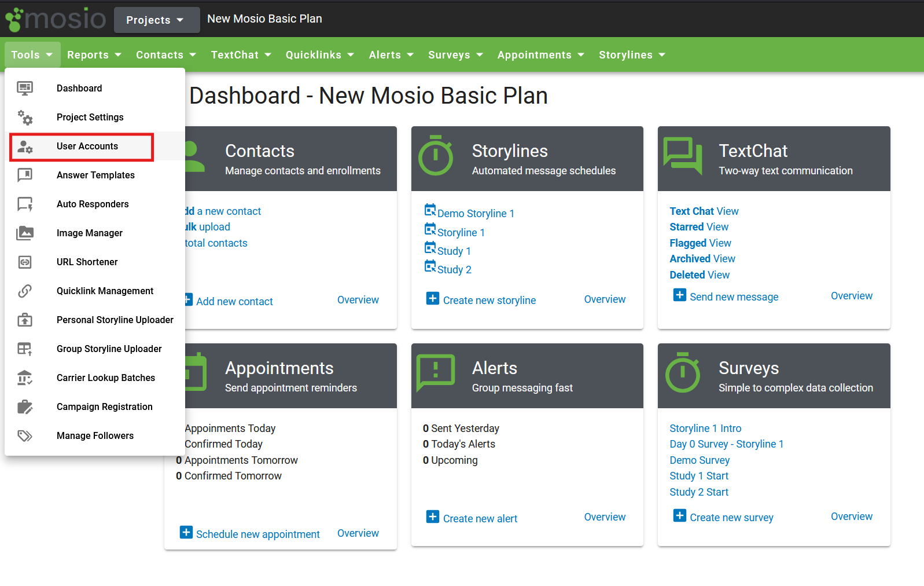The height and width of the screenshot is (586, 924).
Task: Click the calendar icon next to Study 2
Action: click(430, 266)
